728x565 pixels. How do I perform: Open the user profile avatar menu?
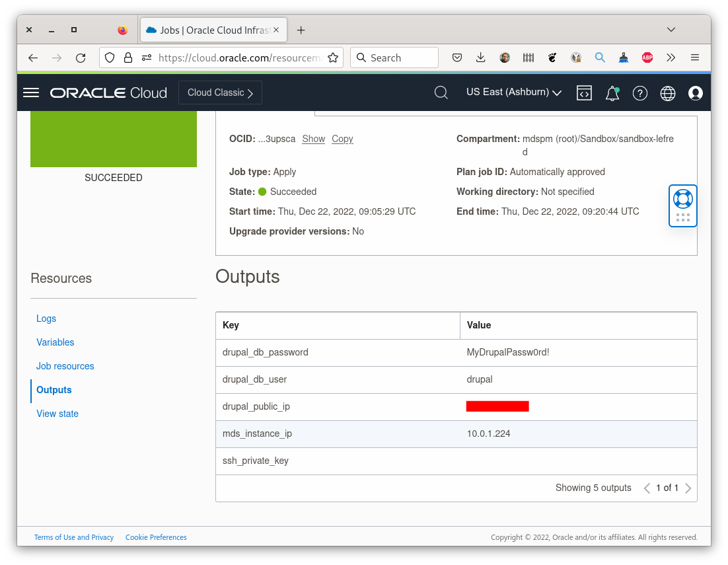tap(695, 93)
